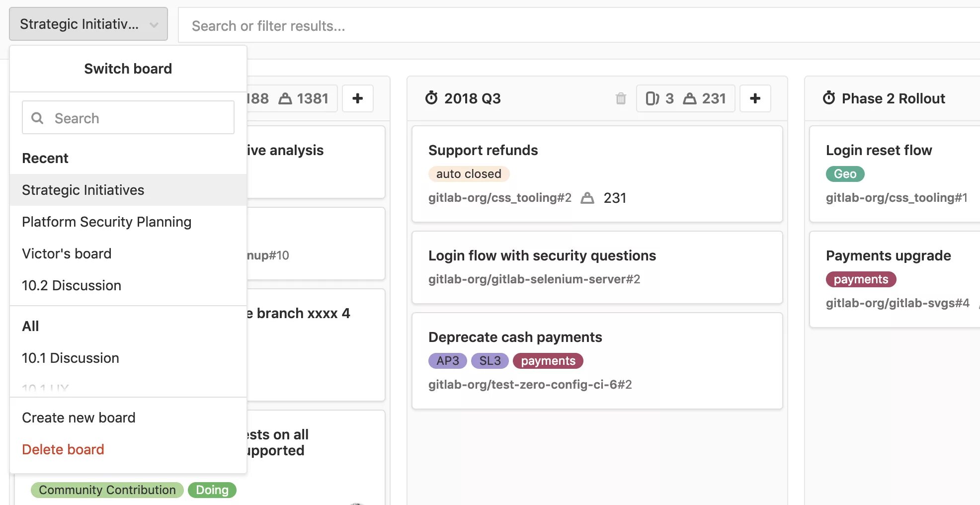Click the issue count icon in 2018 Q3
This screenshot has width=980, height=505.
652,98
